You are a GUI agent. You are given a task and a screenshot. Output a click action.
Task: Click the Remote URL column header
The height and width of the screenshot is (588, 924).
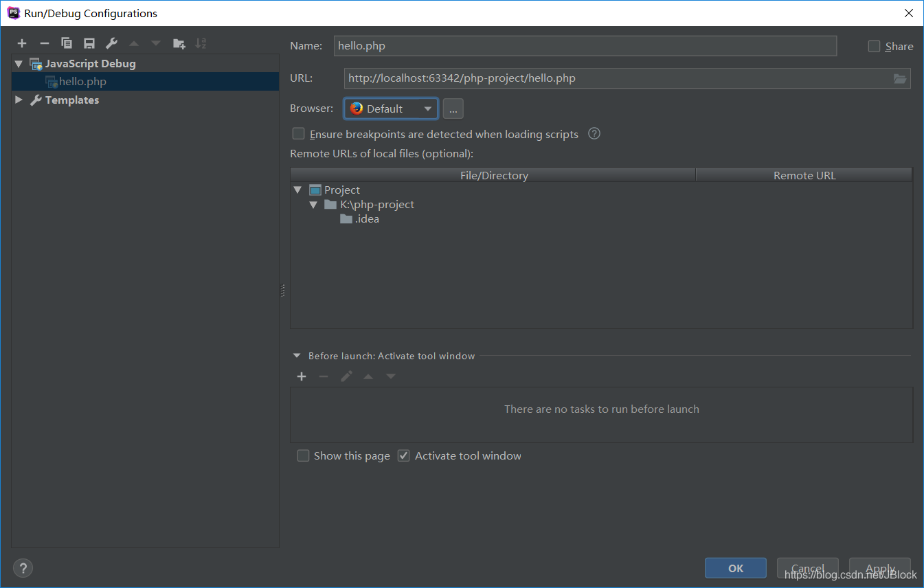click(804, 175)
